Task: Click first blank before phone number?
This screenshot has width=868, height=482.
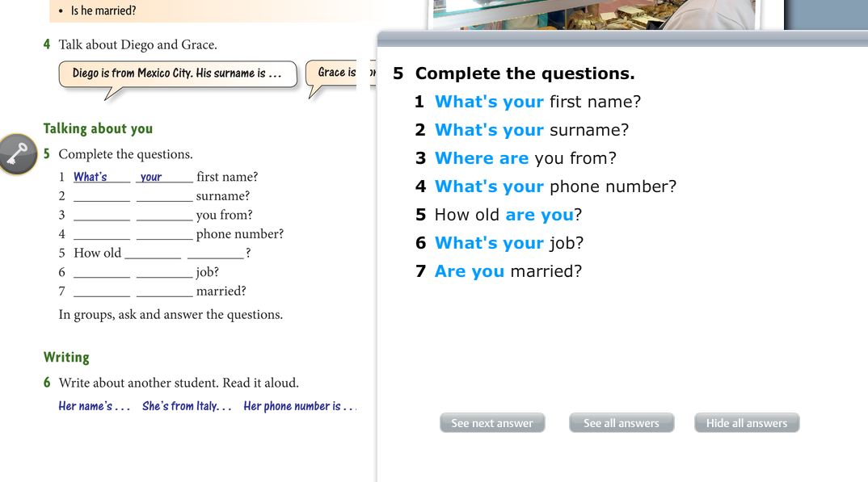Action: tap(102, 234)
